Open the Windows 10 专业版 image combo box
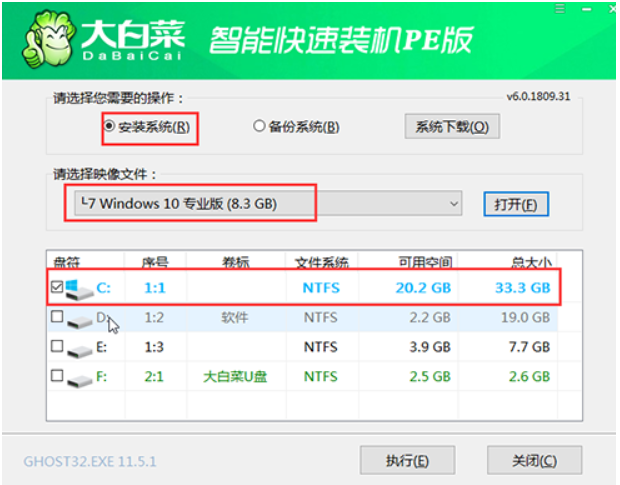620x485 pixels. (260, 204)
